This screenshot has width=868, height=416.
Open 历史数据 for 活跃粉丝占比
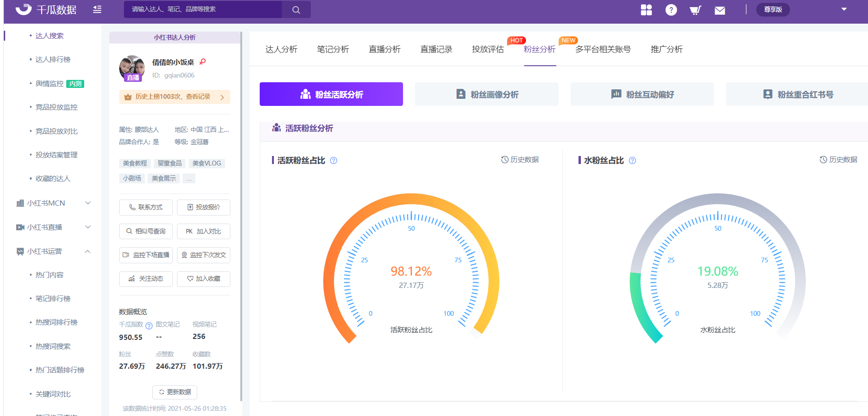point(520,160)
